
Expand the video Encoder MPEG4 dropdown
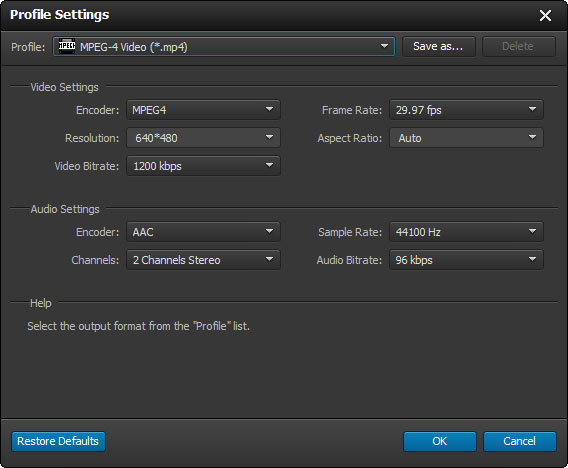203,110
